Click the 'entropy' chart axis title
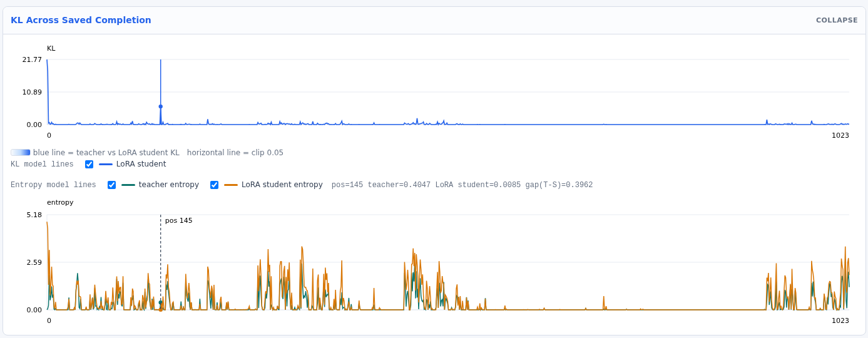This screenshot has height=338, width=868. pos(60,202)
